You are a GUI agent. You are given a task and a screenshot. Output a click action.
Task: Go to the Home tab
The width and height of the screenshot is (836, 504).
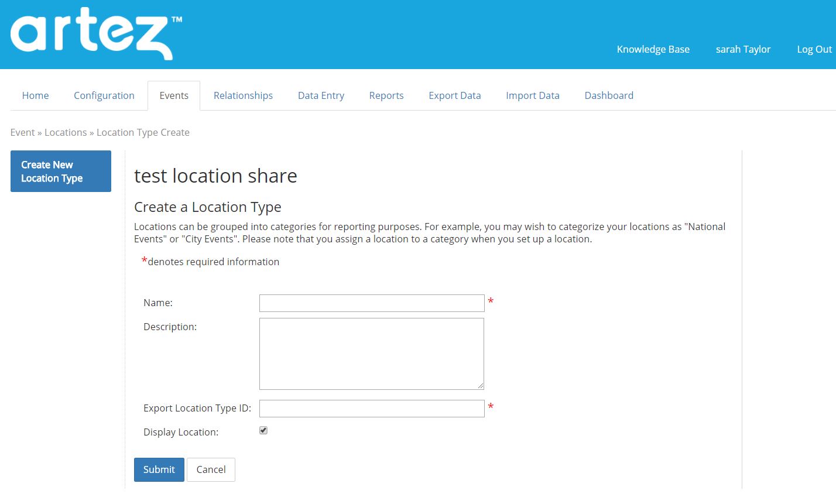pyautogui.click(x=36, y=95)
